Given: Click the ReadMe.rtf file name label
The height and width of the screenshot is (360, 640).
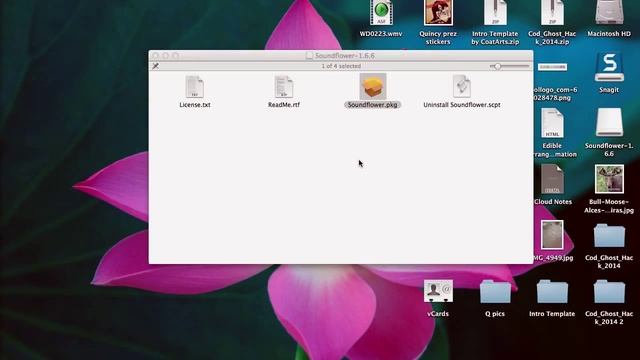Looking at the screenshot, I should (284, 105).
